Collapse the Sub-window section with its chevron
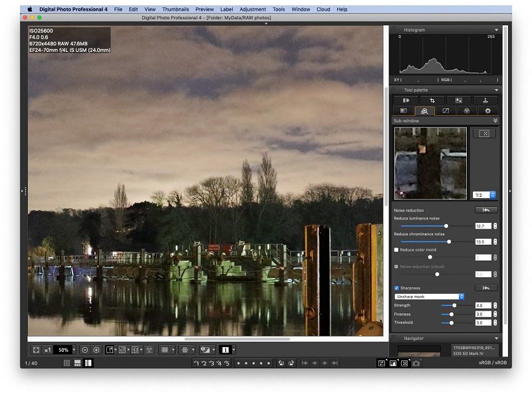Viewport: 532px width, 395px height. [x=495, y=121]
